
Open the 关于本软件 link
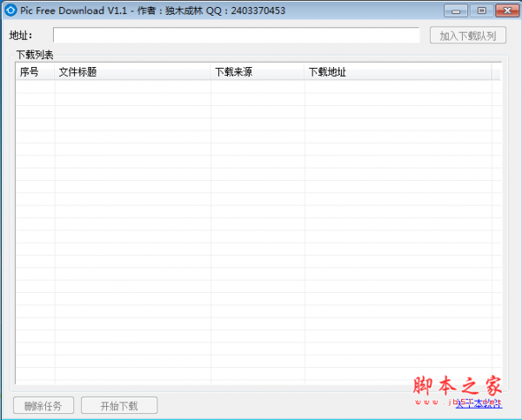478,403
